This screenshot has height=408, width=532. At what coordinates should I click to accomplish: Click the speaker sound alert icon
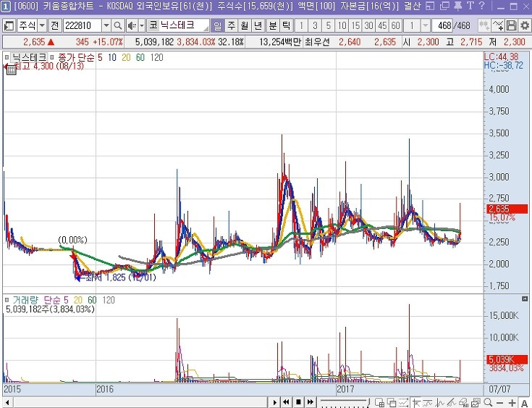tap(132, 25)
